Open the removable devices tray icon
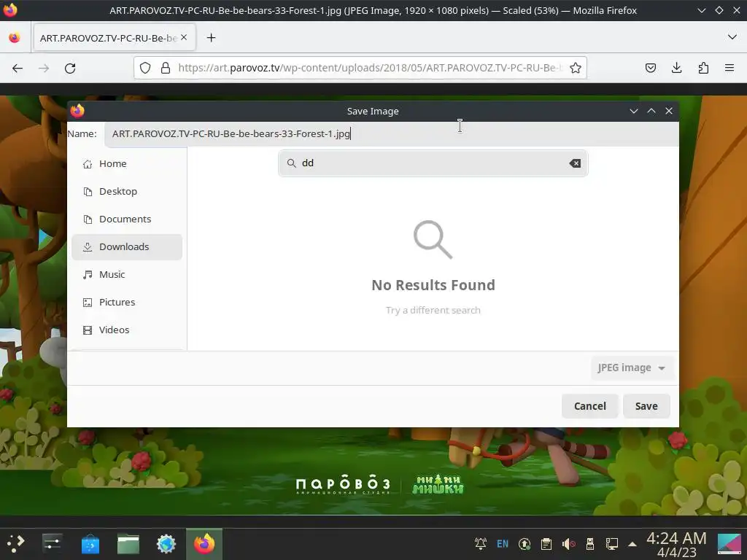Screen dimensions: 747x560 tap(589, 543)
